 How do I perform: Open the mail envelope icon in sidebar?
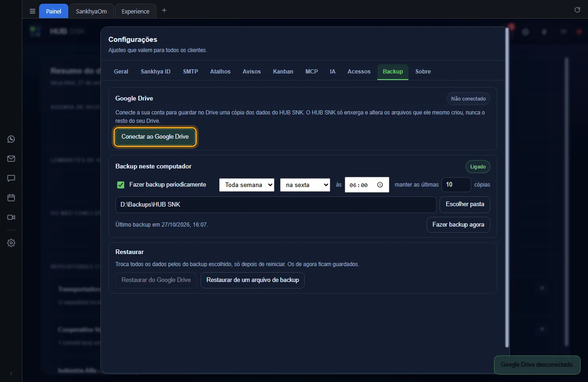[11, 159]
